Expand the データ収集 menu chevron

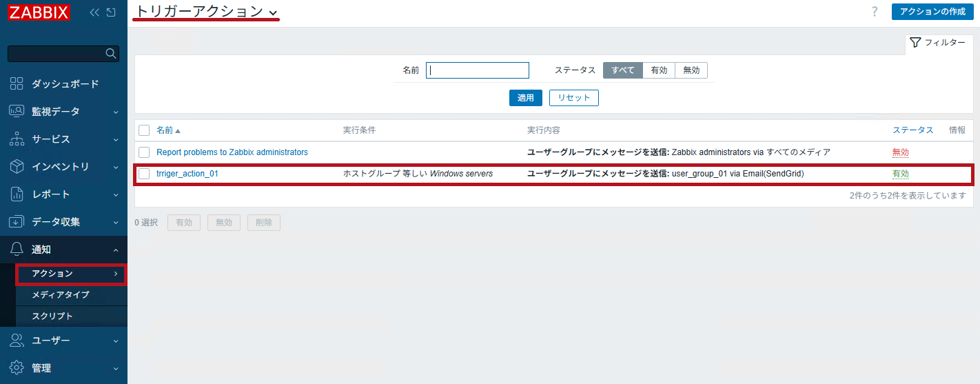click(116, 222)
